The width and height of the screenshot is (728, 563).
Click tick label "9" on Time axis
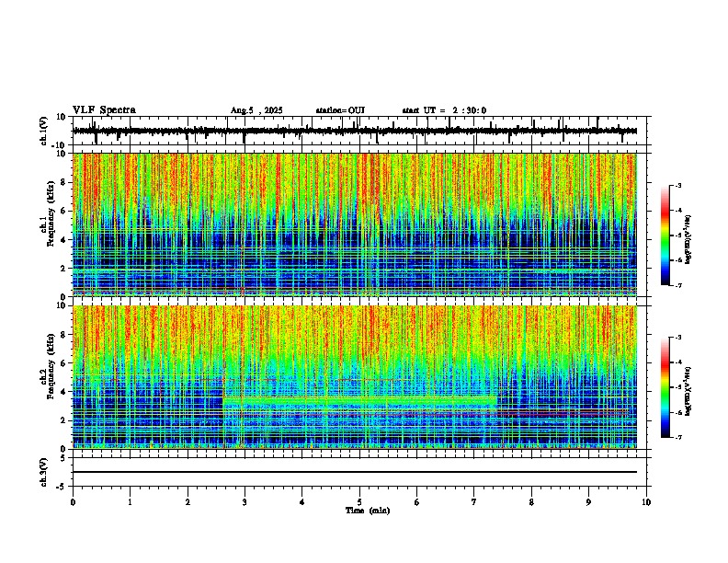point(588,502)
